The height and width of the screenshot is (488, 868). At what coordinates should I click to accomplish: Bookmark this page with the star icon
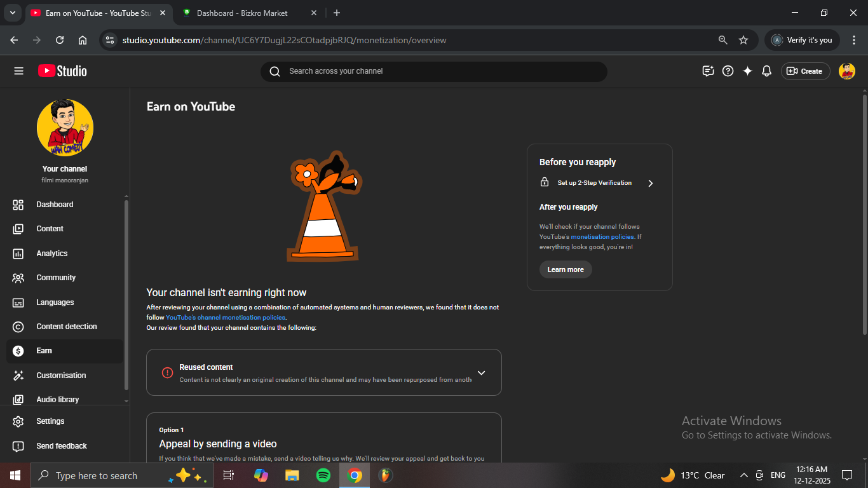click(x=743, y=40)
